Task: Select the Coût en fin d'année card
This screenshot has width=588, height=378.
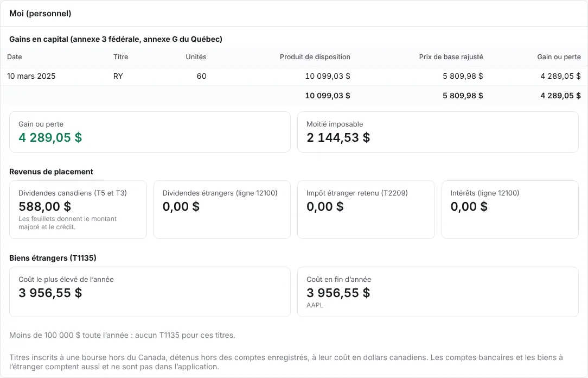Action: [x=438, y=292]
